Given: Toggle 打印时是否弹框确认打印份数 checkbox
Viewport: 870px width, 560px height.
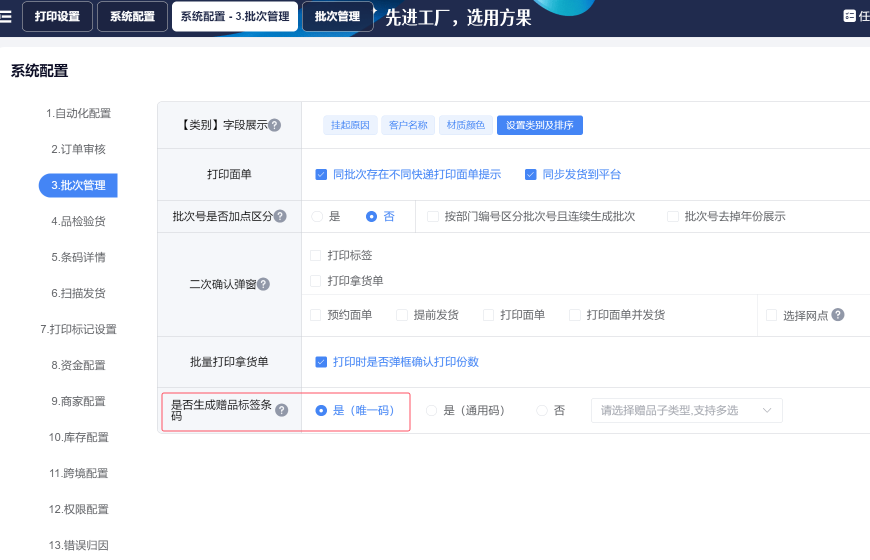Looking at the screenshot, I should 321,362.
